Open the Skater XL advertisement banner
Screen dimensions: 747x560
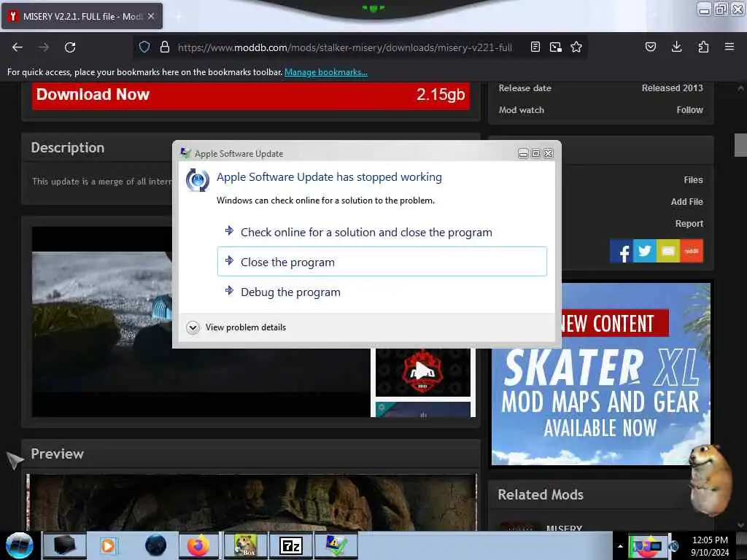pos(601,374)
